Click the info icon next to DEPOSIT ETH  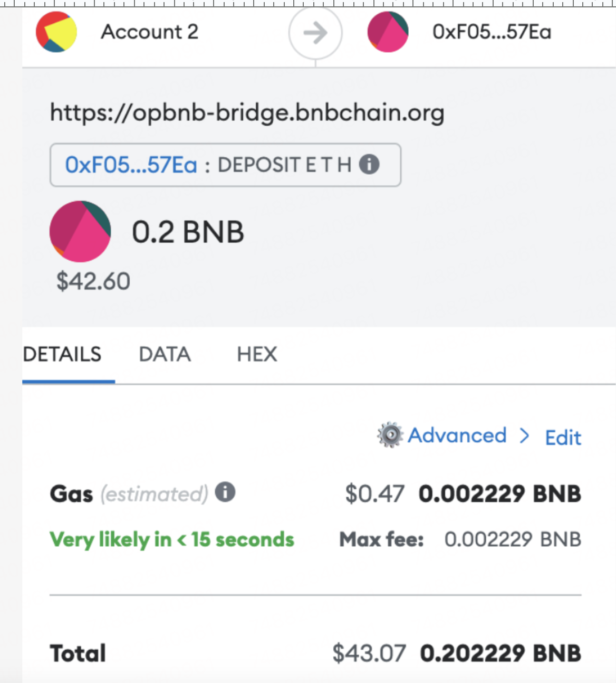(369, 165)
